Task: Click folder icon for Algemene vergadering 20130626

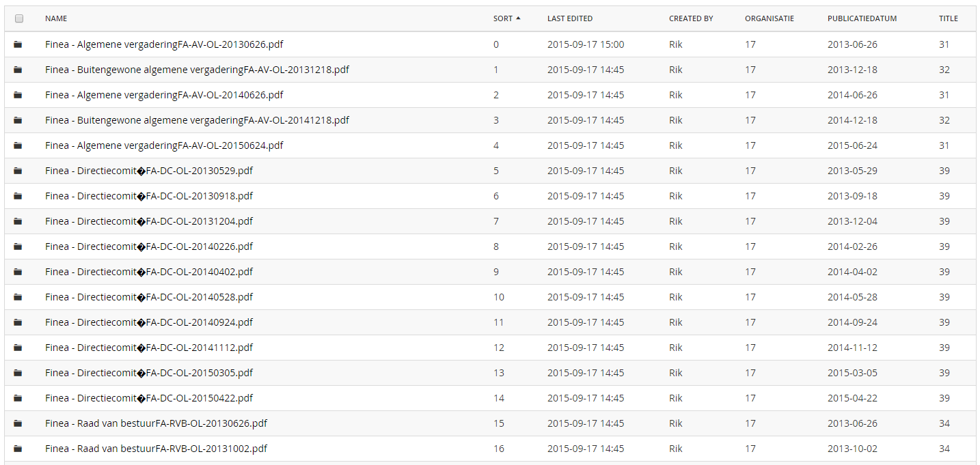Action: (18, 44)
